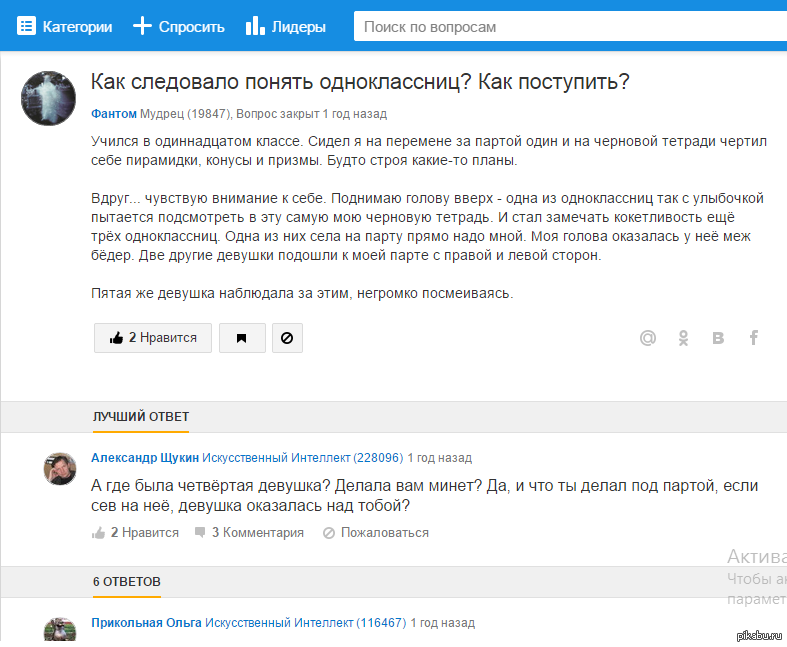Select the Лучший ответ tab header

point(141,417)
